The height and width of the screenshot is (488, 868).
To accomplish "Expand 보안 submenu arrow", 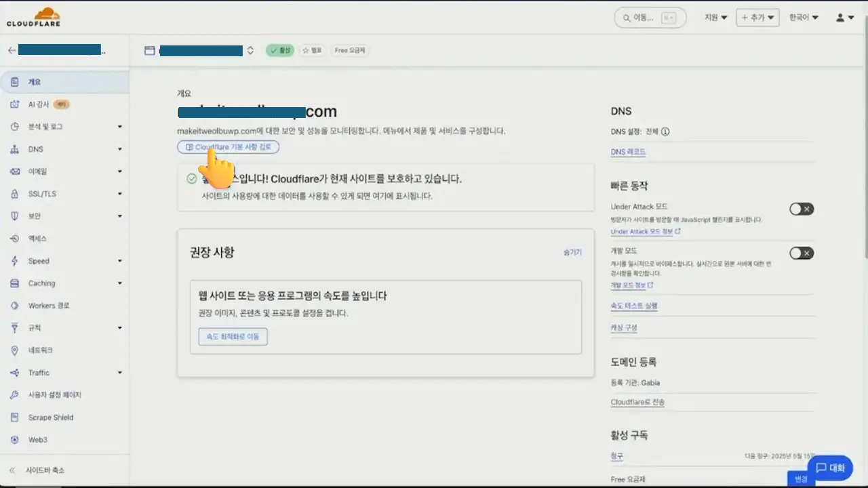I will 120,216.
